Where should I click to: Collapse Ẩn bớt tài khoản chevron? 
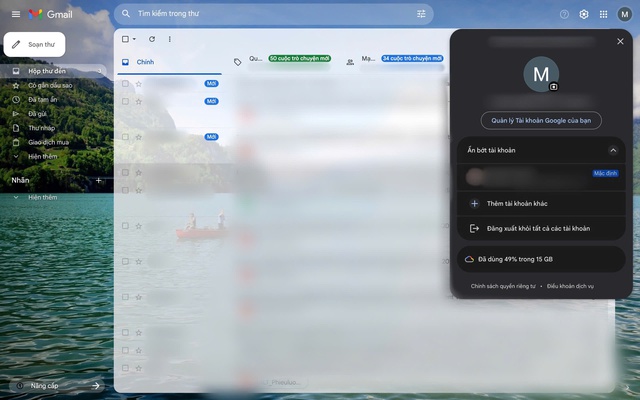click(613, 150)
